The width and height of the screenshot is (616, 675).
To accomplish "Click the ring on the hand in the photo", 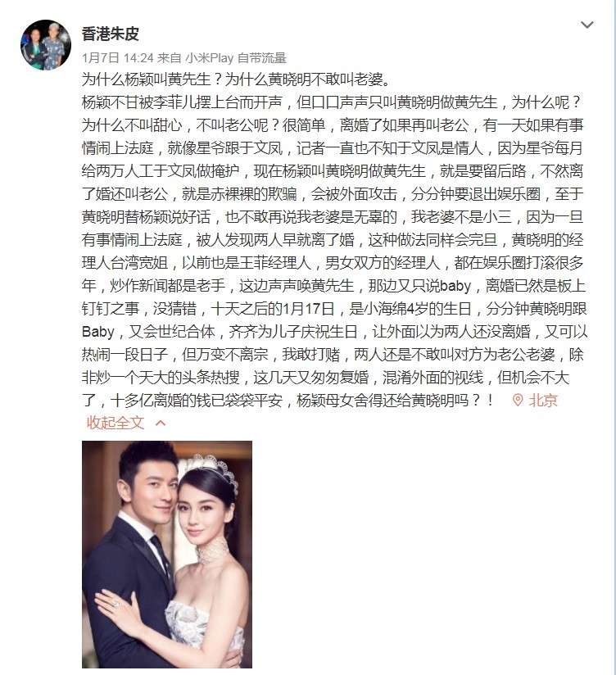I will (116, 604).
